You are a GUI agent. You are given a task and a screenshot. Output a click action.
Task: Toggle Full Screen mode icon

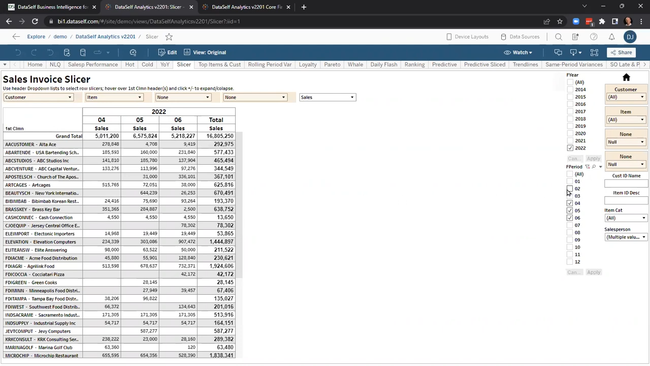click(594, 53)
